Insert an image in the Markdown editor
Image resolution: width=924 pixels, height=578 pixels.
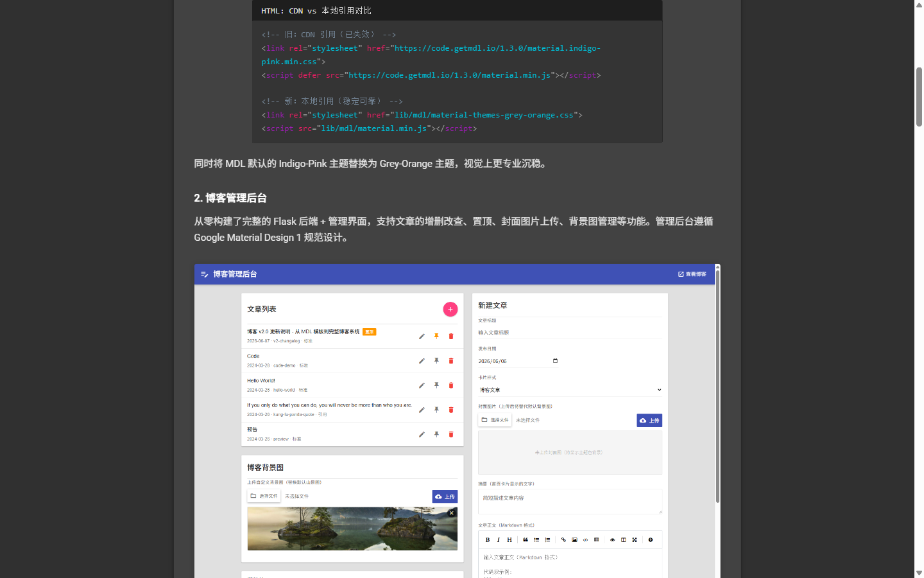tap(574, 540)
